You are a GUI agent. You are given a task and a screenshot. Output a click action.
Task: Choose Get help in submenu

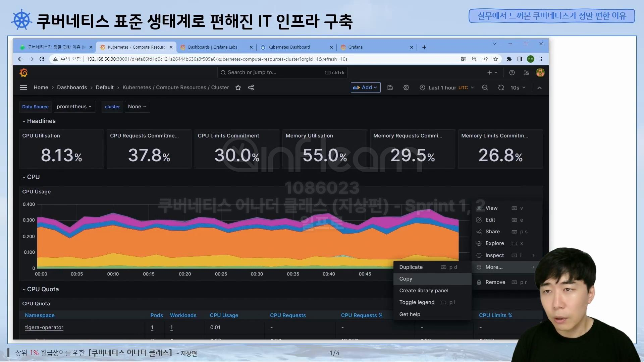432,314
